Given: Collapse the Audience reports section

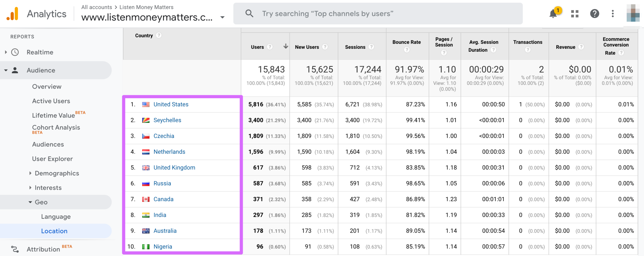Looking at the screenshot, I should click(6, 70).
